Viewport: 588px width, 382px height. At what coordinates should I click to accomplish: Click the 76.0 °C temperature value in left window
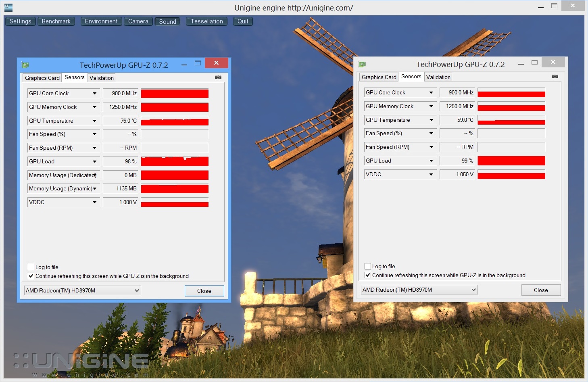tap(120, 121)
